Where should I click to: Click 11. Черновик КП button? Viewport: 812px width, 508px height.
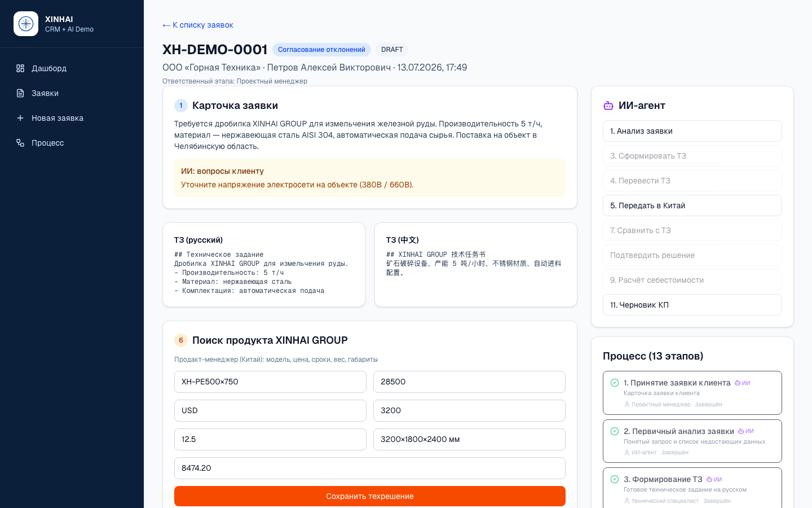(692, 305)
